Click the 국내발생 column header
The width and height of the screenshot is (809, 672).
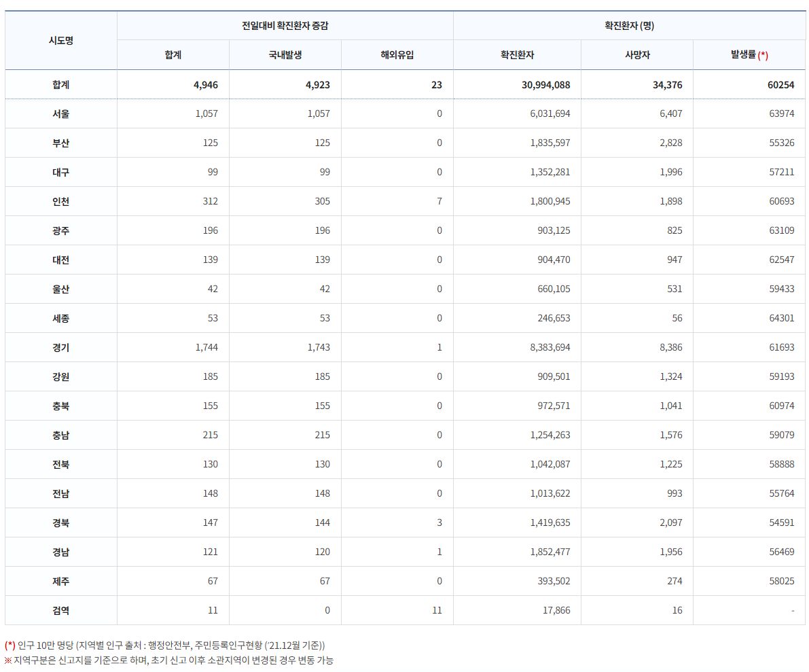coord(285,55)
